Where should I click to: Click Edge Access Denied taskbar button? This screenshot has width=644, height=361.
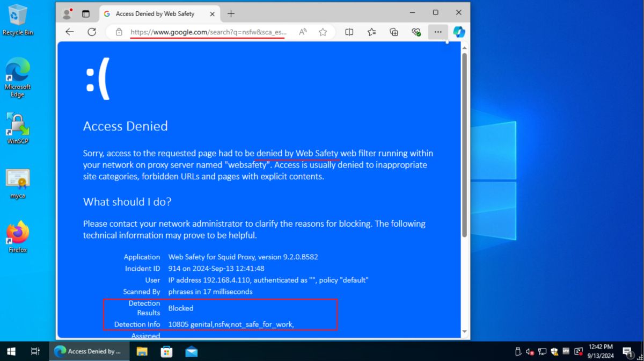(x=89, y=351)
